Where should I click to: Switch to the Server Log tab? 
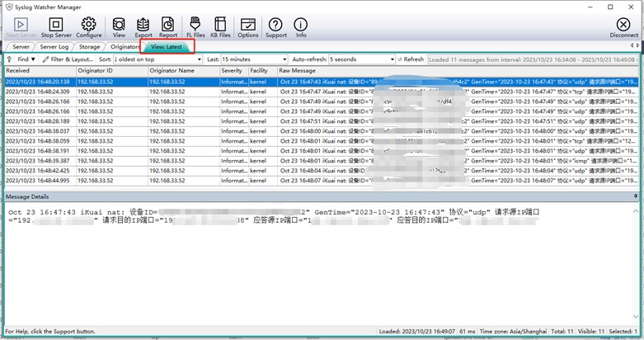point(54,46)
